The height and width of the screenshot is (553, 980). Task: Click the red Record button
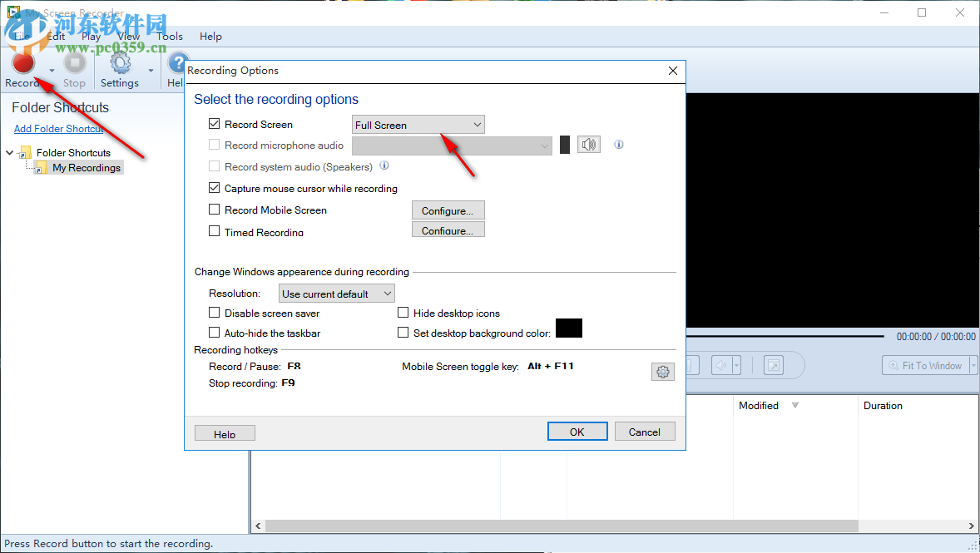tap(22, 62)
